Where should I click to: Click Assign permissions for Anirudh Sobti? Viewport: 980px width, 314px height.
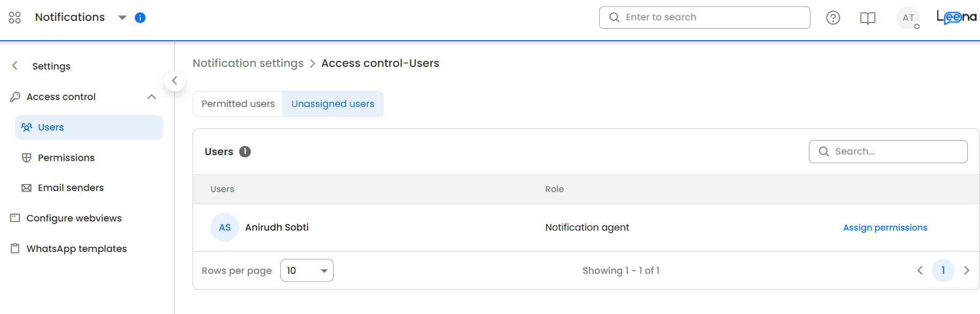(885, 227)
